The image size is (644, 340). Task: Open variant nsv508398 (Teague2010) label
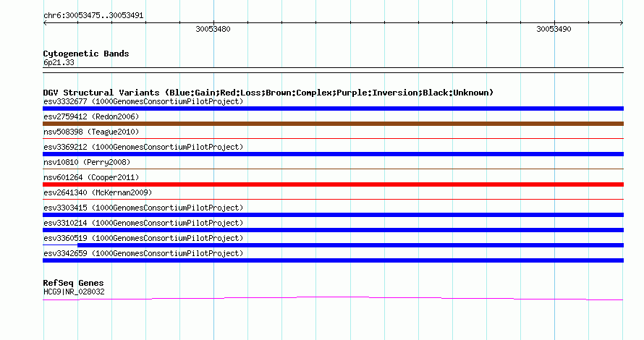[x=91, y=132]
